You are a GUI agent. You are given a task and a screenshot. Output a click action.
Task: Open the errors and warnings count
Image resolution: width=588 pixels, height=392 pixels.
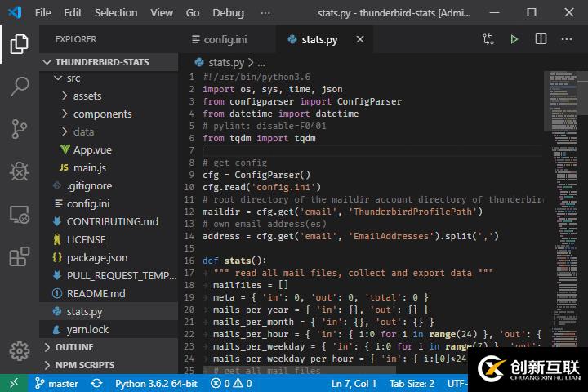[x=231, y=383]
